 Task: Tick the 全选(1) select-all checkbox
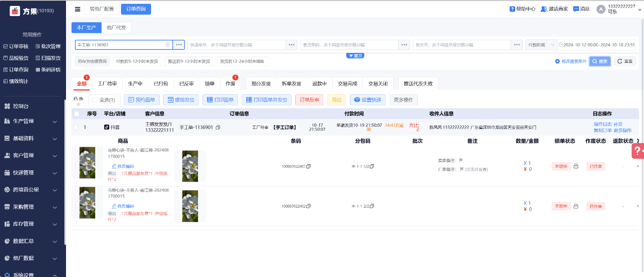pos(94,100)
